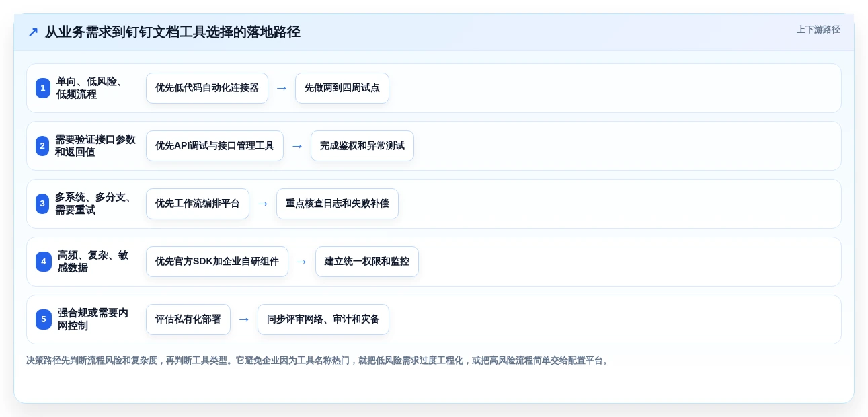The image size is (868, 417).
Task: Click the step number 5 badge
Action: click(44, 319)
